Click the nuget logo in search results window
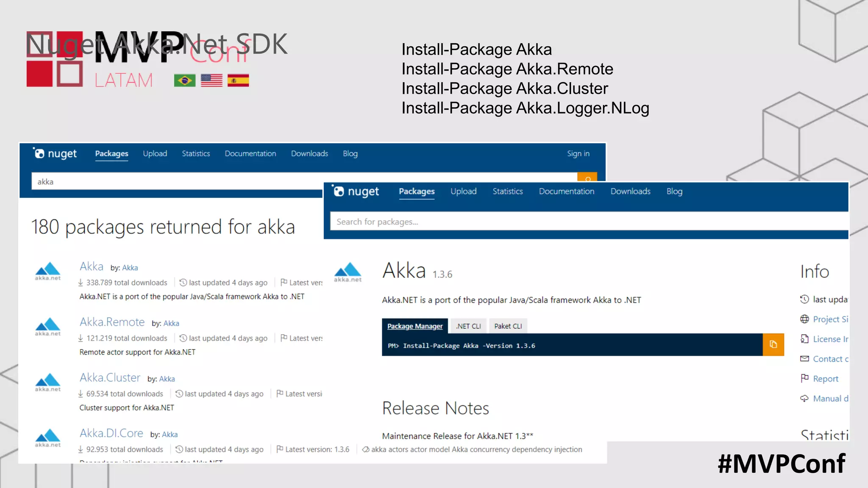This screenshot has height=488, width=868. click(x=55, y=153)
